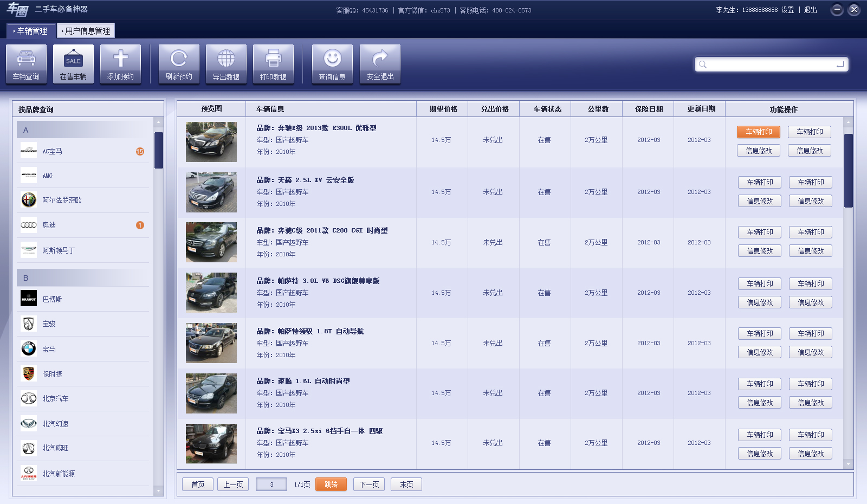The width and height of the screenshot is (867, 504).
Task: Select the 北汽幻速 brand logo
Action: click(29, 423)
